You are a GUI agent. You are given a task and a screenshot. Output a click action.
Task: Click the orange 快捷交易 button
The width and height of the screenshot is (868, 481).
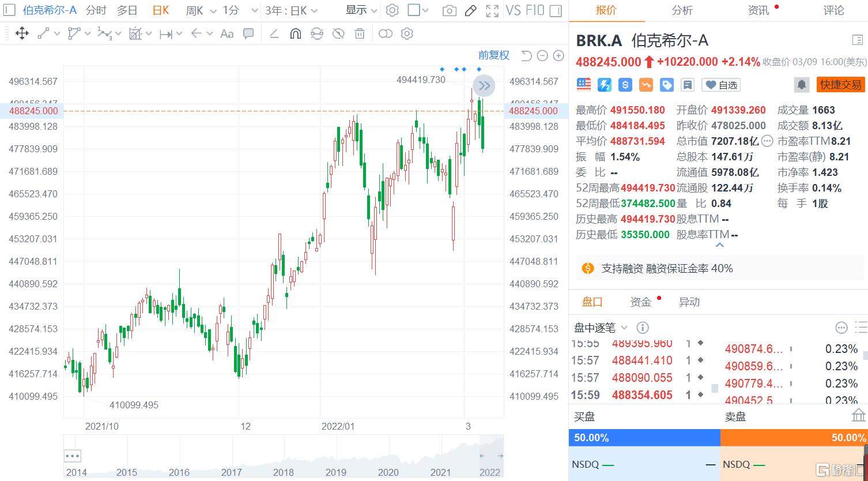pos(840,84)
